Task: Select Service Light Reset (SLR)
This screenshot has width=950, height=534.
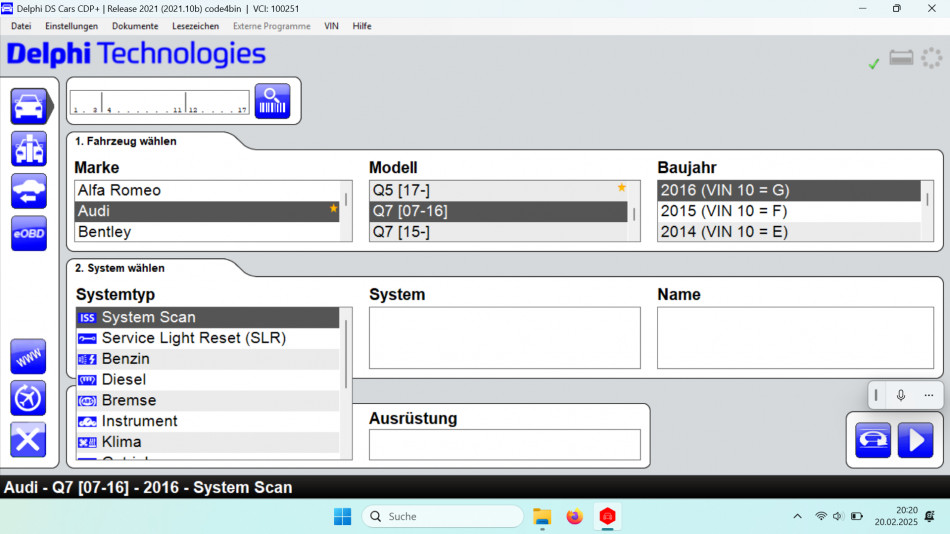Action: point(207,338)
